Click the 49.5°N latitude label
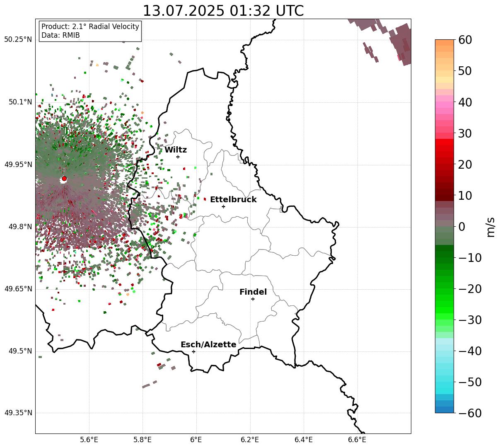This screenshot has height=448, width=500. 20,351
